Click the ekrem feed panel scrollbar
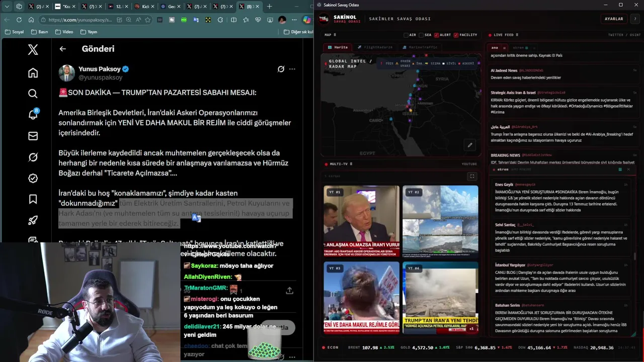The image size is (644, 362). (635, 256)
